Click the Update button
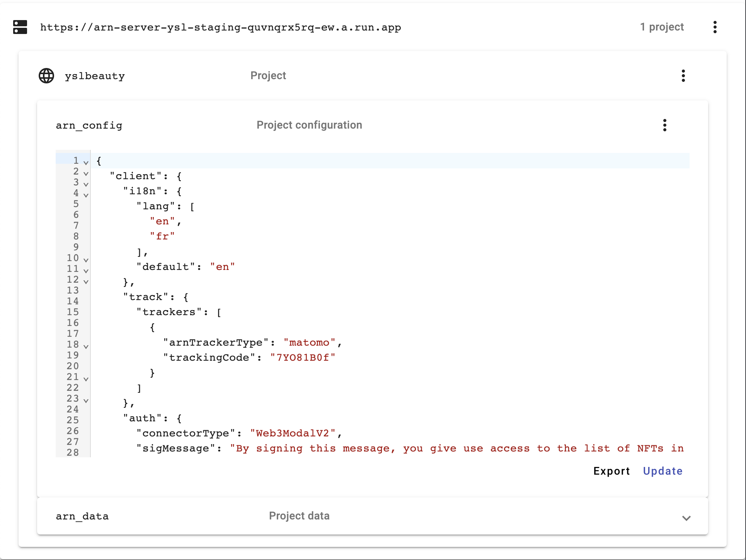 (x=663, y=471)
